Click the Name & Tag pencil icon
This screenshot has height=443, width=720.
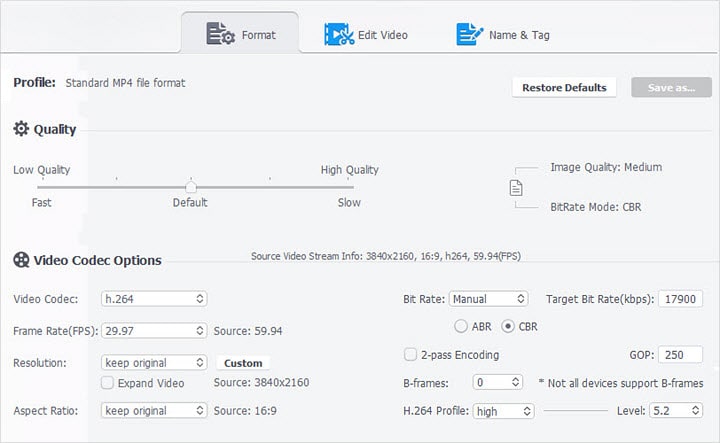click(x=469, y=35)
